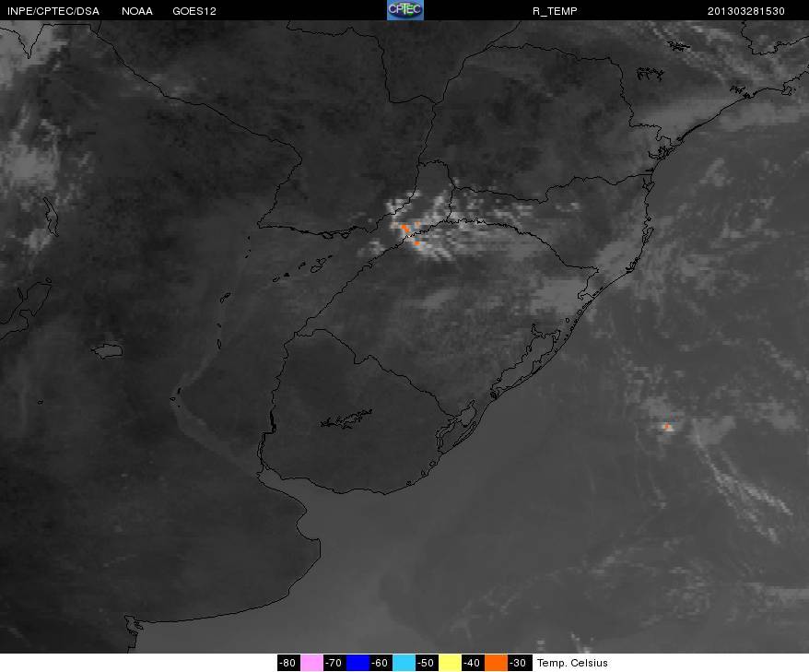The image size is (809, 672).
Task: Click the INPE/CPTEC/DSA header text
Action: [53, 11]
